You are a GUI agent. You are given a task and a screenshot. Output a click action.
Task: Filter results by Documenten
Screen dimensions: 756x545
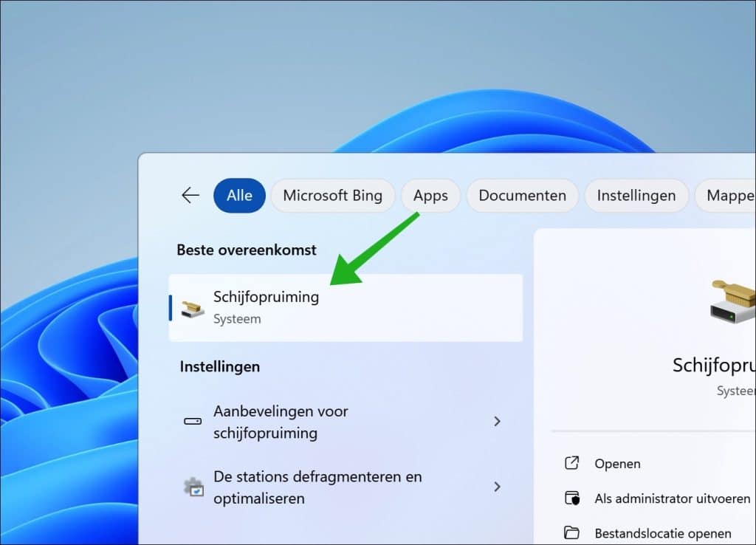(x=522, y=196)
